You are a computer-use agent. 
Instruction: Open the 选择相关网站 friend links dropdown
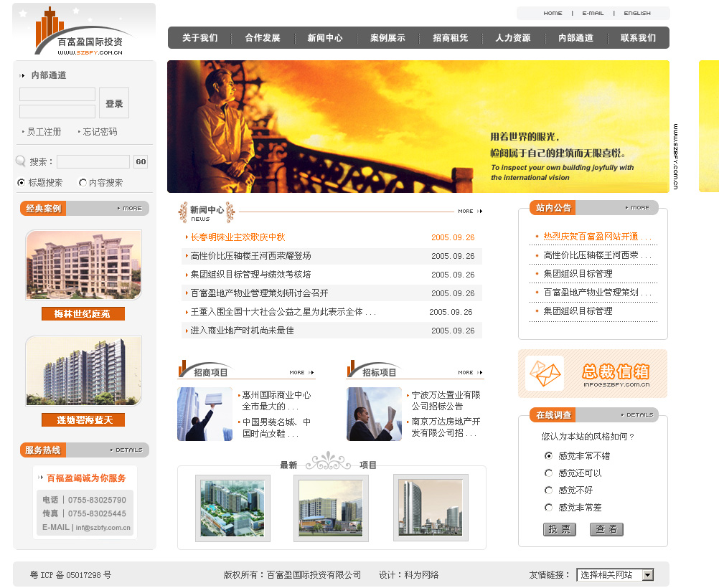615,574
